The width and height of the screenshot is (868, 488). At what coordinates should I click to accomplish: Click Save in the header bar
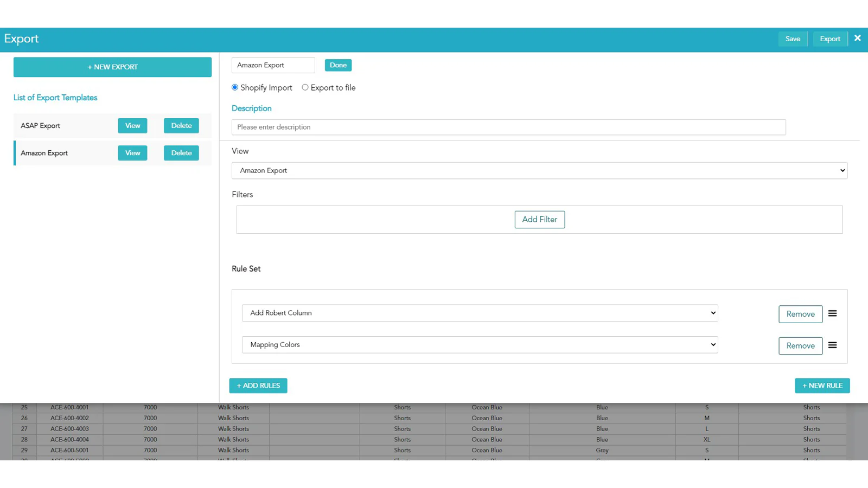coord(793,39)
